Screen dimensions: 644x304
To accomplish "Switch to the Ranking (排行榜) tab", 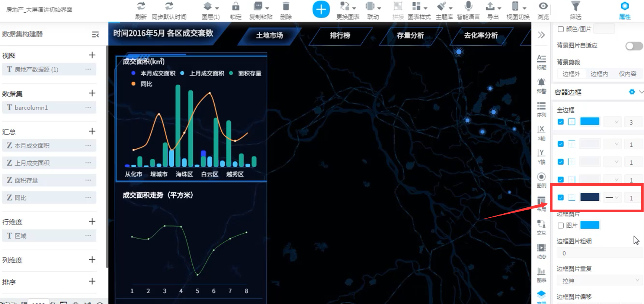I will [x=340, y=36].
